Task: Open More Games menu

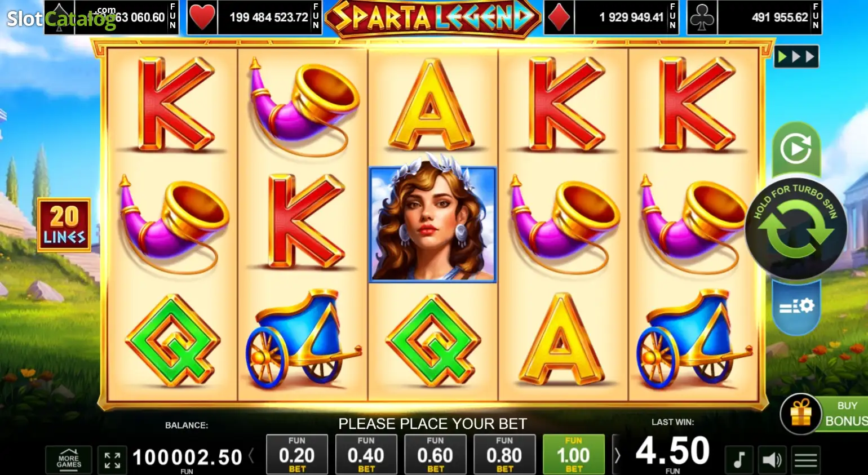Action: click(x=69, y=460)
